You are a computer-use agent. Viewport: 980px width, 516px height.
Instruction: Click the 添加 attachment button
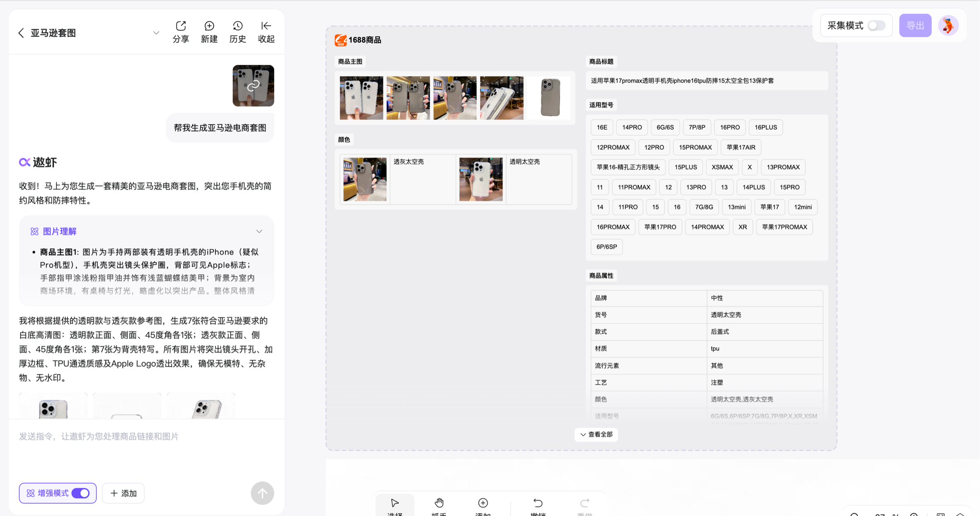[x=123, y=493]
